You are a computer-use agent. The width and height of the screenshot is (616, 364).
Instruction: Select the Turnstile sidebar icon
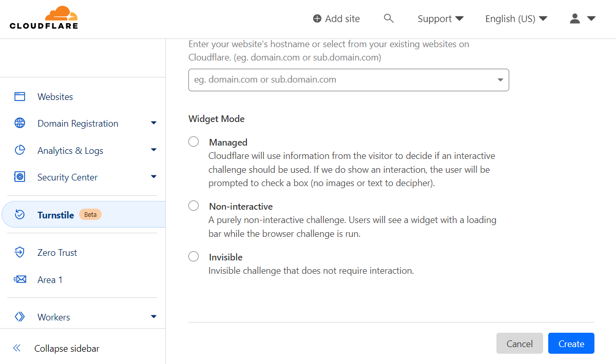tap(20, 215)
